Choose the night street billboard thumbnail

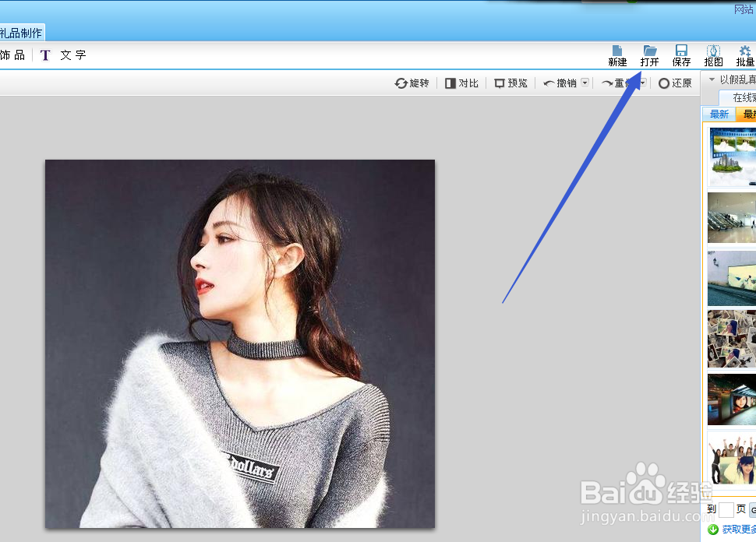pyautogui.click(x=732, y=399)
